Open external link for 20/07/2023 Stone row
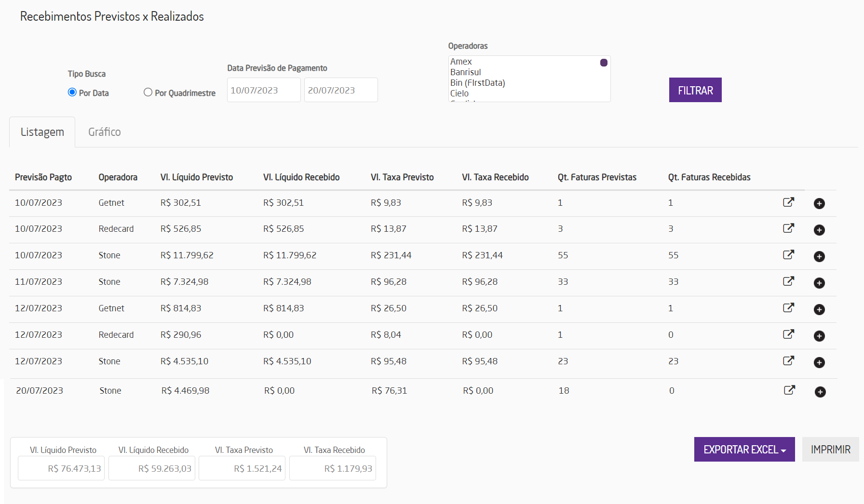This screenshot has height=504, width=864. pos(789,390)
